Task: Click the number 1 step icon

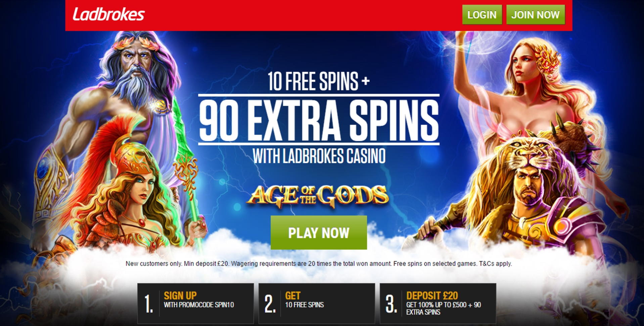Action: [x=149, y=304]
